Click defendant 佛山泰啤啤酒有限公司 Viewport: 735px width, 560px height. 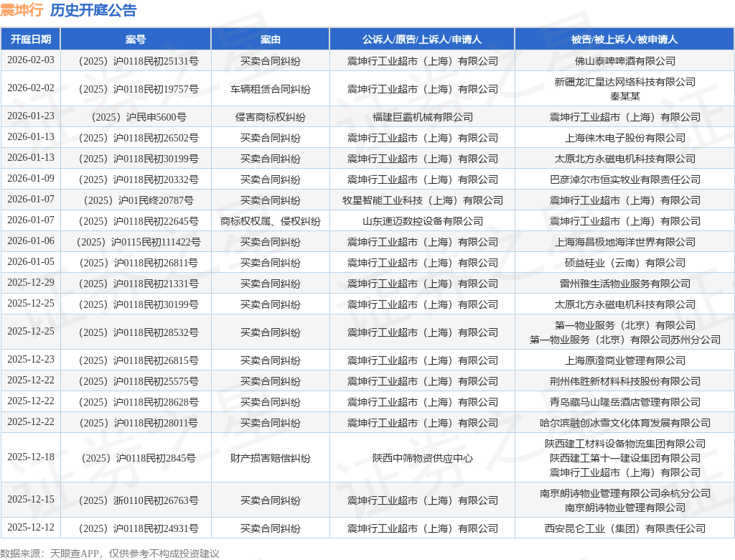[625, 61]
